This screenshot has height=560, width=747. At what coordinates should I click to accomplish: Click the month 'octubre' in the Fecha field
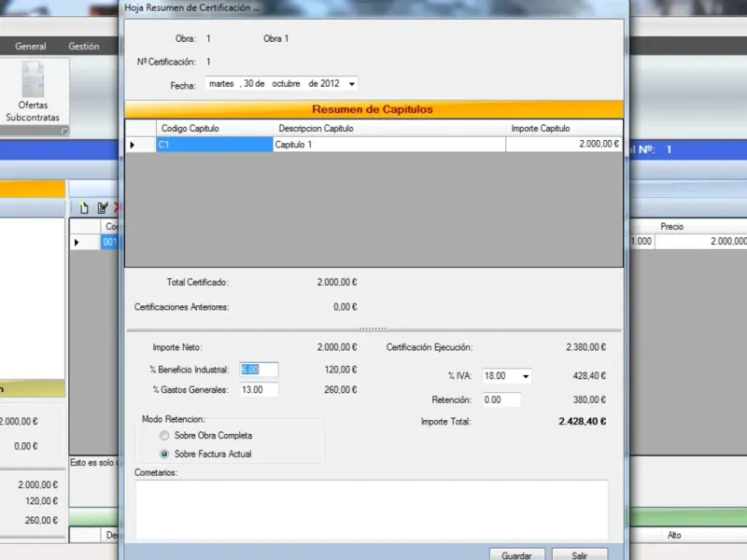pos(286,84)
